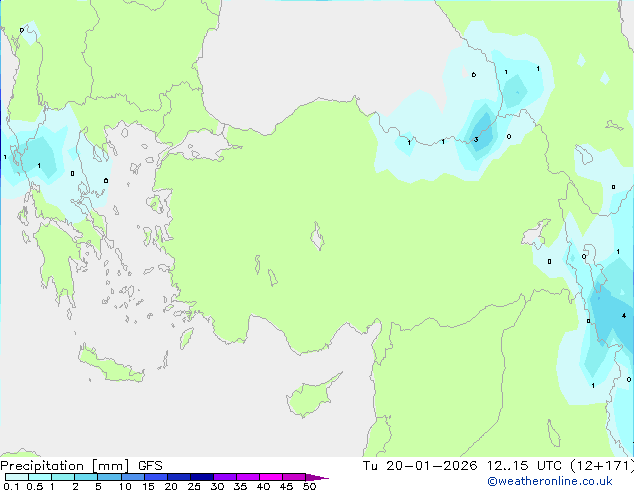Click the 'Precipitation [mm]' title text
634x490 pixels.
(65, 466)
